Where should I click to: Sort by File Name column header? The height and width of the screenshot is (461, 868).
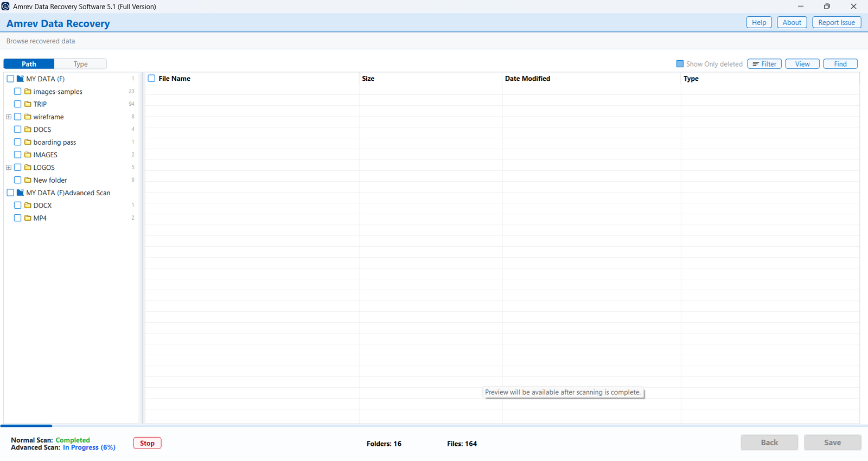[174, 79]
